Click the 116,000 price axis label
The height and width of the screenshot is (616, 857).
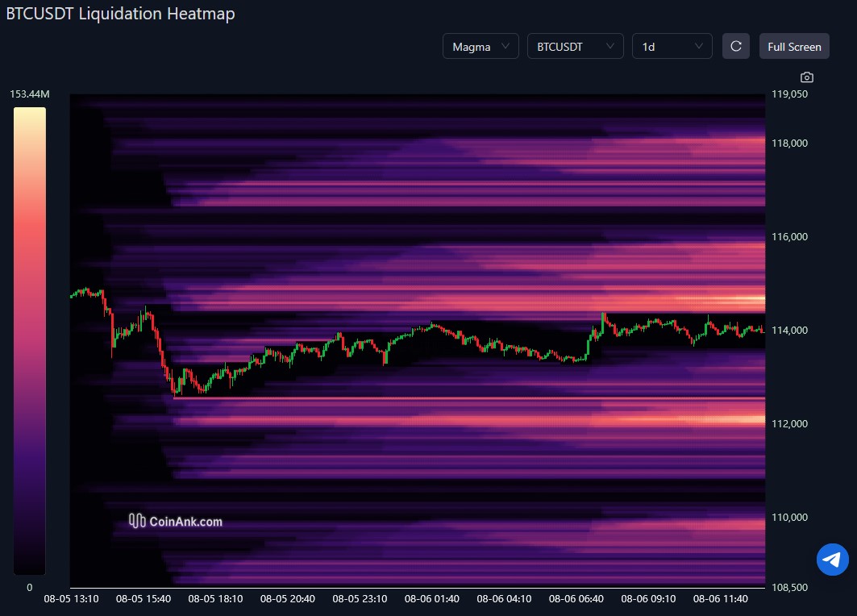point(789,237)
